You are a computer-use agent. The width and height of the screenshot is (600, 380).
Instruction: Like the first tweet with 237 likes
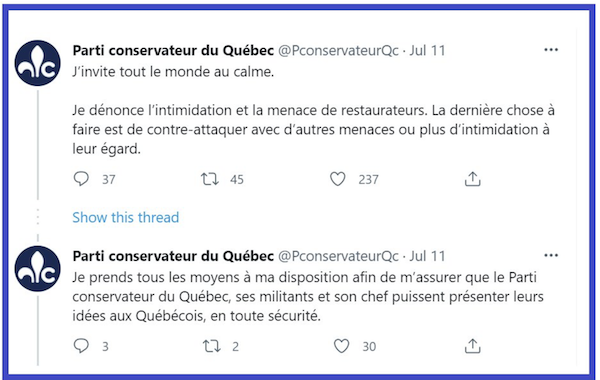pyautogui.click(x=338, y=179)
